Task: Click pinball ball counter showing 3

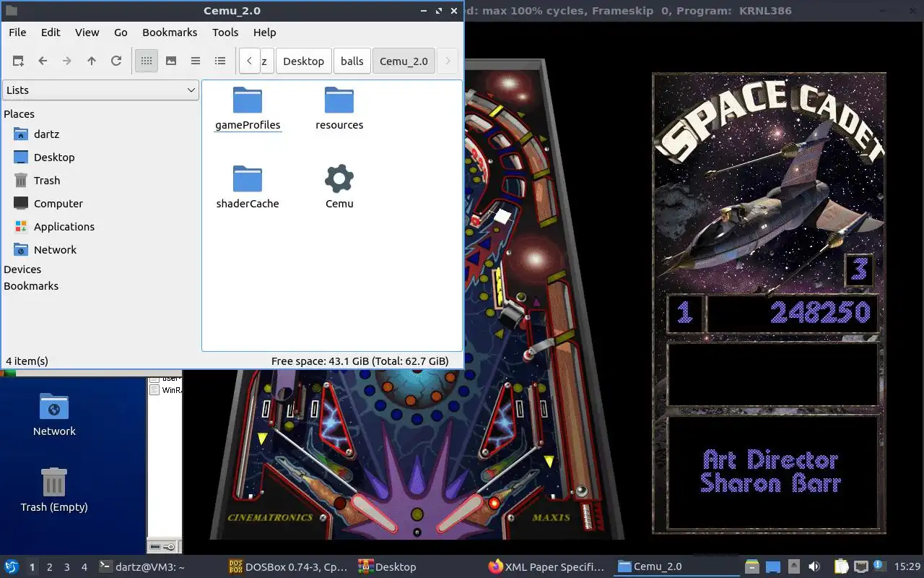Action: [859, 270]
